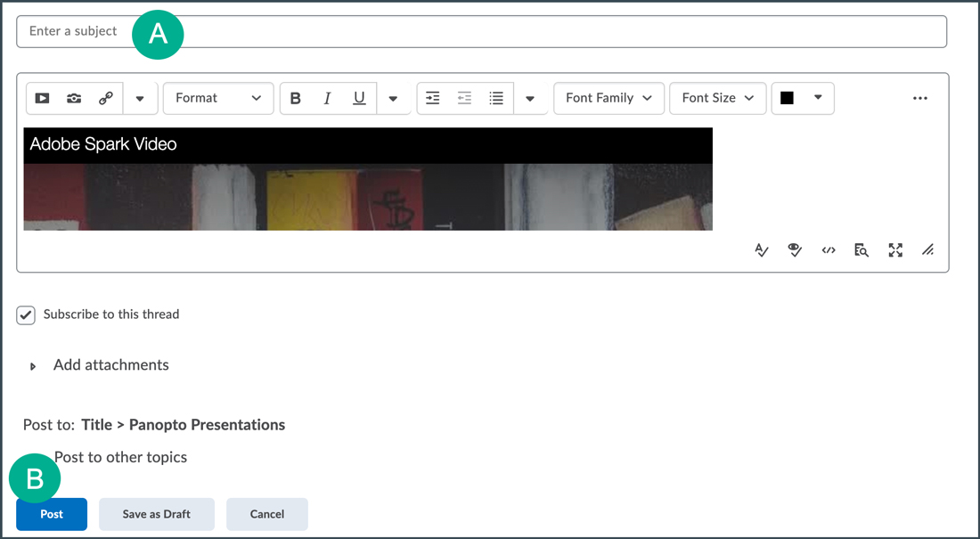Click the Title > Panopto Presentations text
Viewport: 980px width, 539px height.
pos(184,425)
